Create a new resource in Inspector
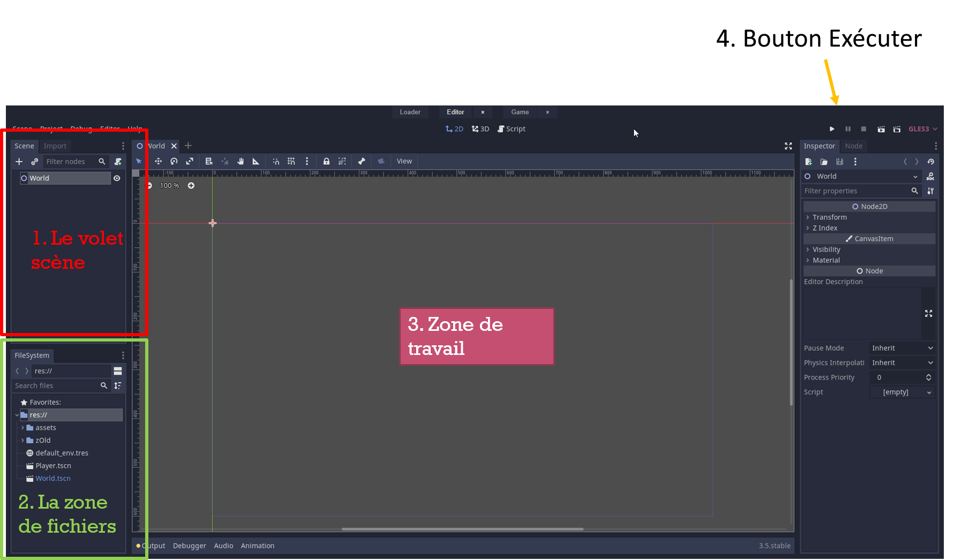Image resolution: width=954 pixels, height=560 pixels. 809,162
